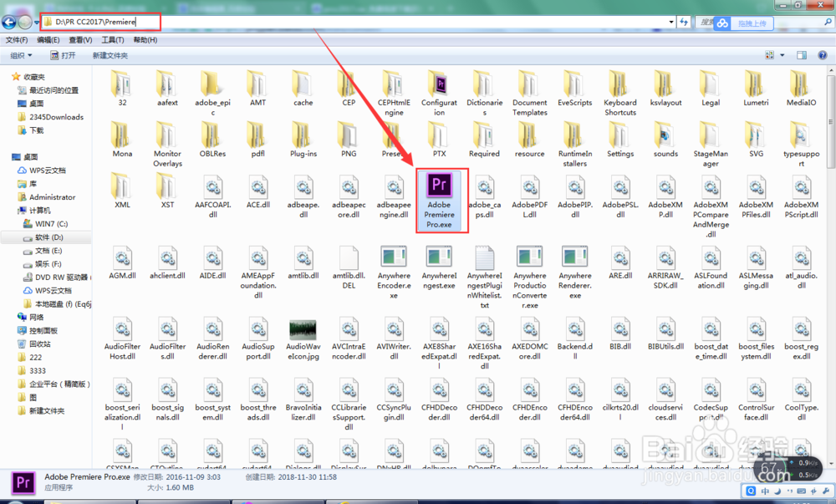836x504 pixels.
Task: Open 回收站 in sidebar
Action: click(34, 344)
